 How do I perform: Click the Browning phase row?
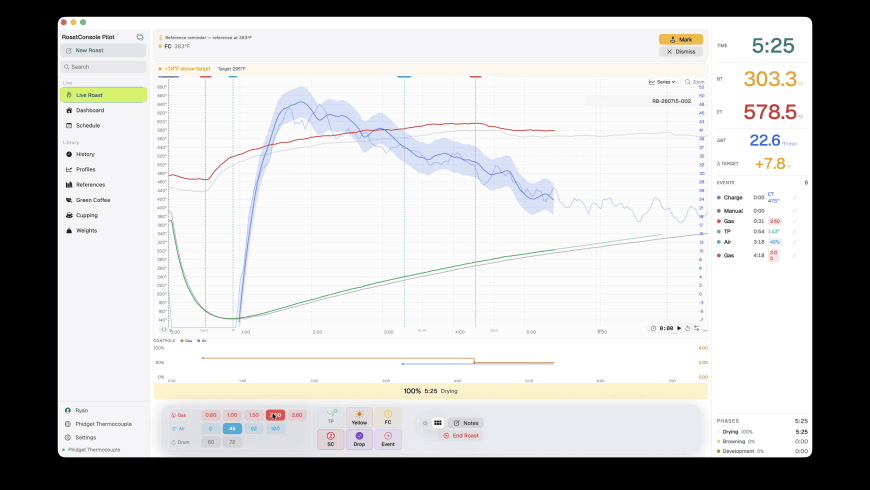762,442
